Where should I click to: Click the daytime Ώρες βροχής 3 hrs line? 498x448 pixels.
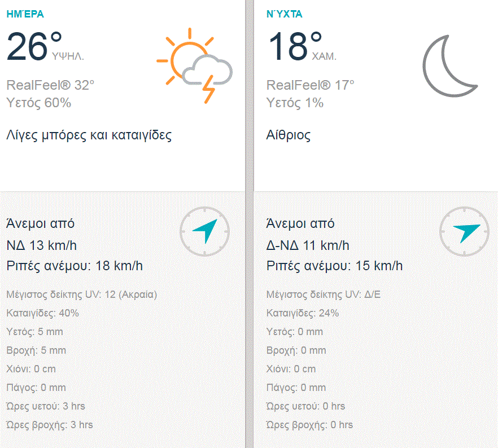point(49,425)
